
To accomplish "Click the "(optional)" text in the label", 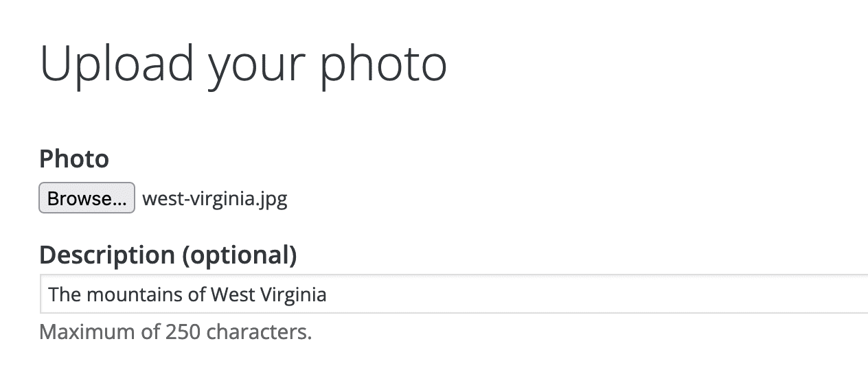I will 239,255.
